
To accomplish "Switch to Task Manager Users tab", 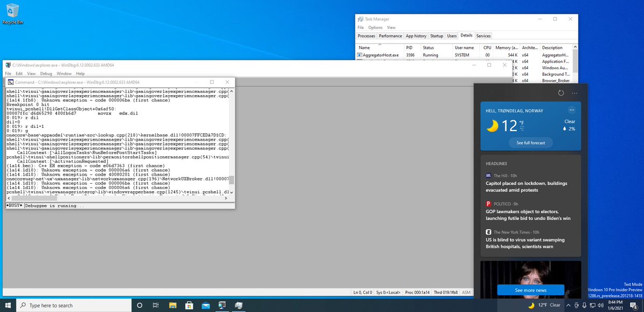I will pyautogui.click(x=452, y=36).
